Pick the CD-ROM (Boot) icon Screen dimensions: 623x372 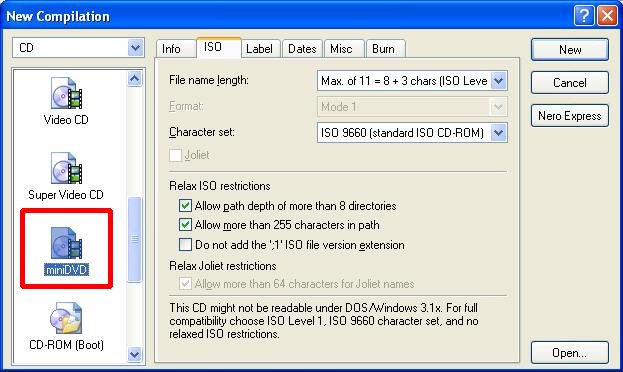66,318
